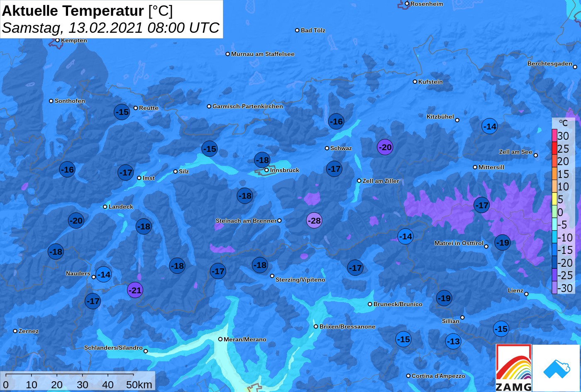The width and height of the screenshot is (581, 392).
Task: Select the Cortina d'Ampezzo label
Action: 438,376
